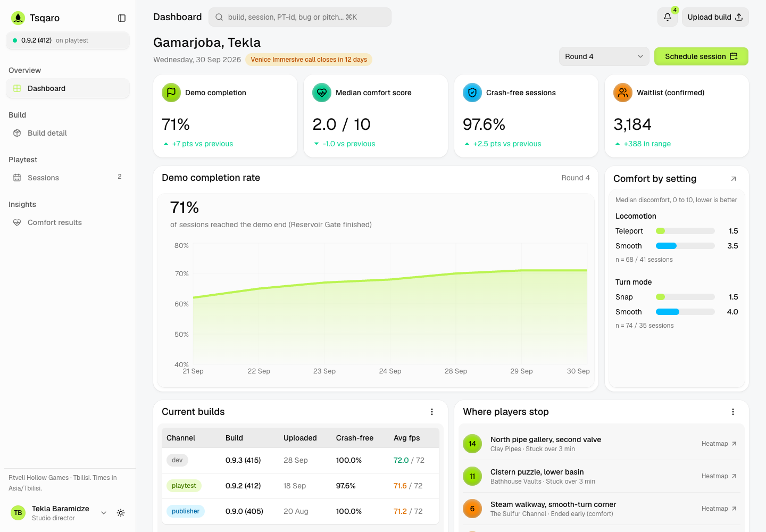Click the Smooth turn mode bar

point(685,312)
